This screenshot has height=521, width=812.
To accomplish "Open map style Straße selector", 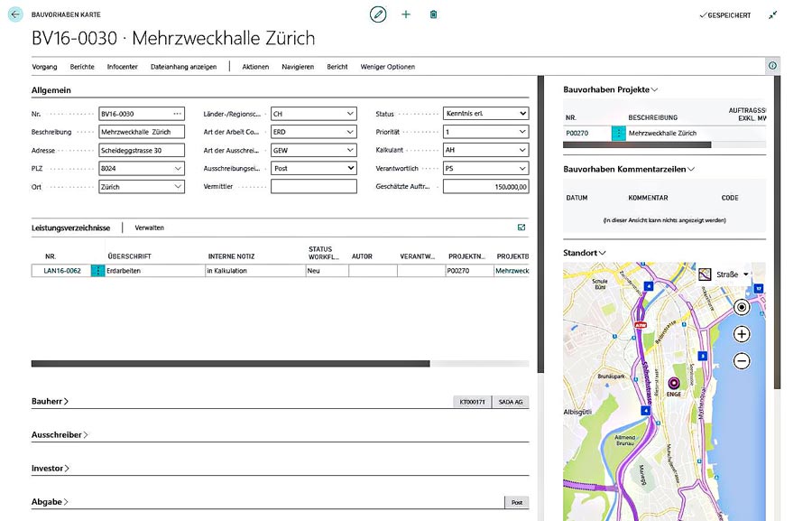I will click(724, 274).
